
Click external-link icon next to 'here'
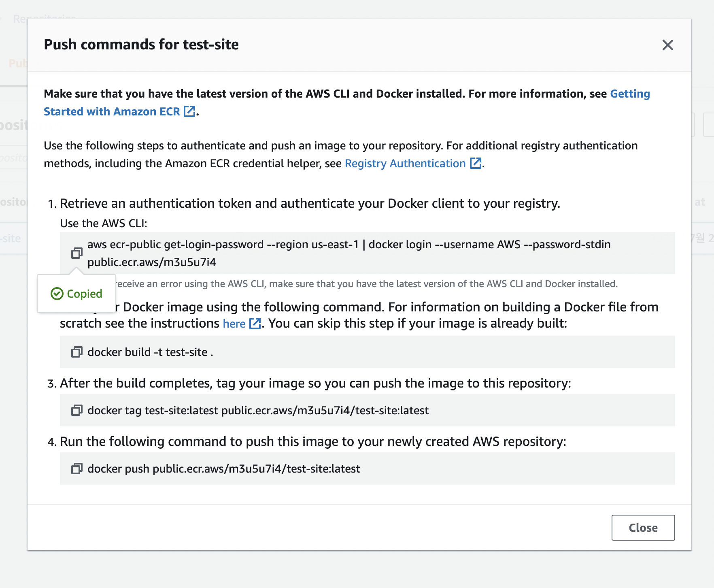pyautogui.click(x=255, y=324)
